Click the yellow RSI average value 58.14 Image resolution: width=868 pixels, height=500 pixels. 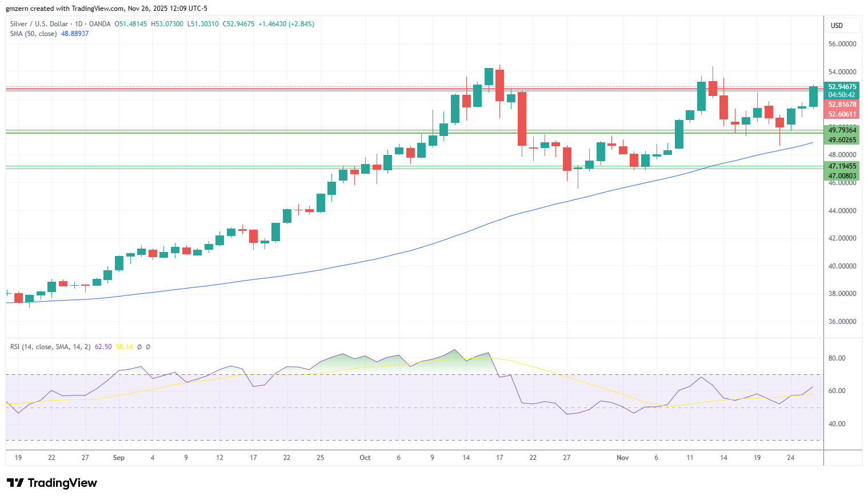click(x=124, y=347)
